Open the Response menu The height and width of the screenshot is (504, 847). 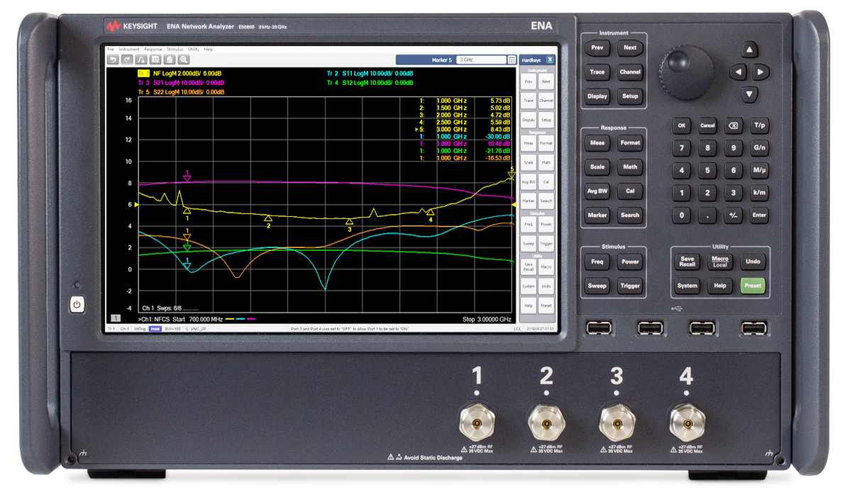click(x=153, y=50)
